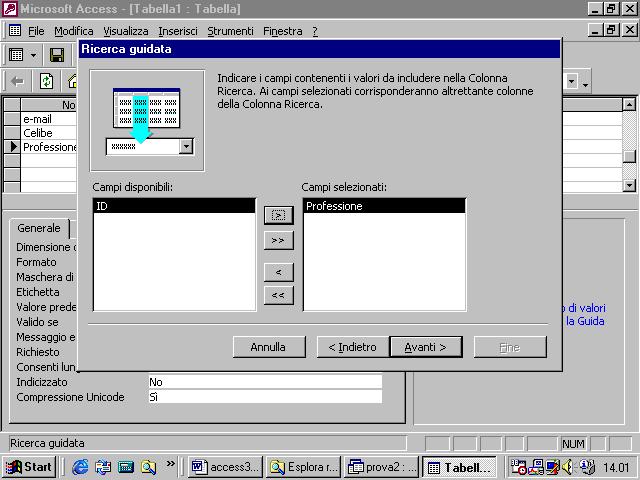Open the Inserisci menu
Image resolution: width=640 pixels, height=480 pixels.
point(178,31)
